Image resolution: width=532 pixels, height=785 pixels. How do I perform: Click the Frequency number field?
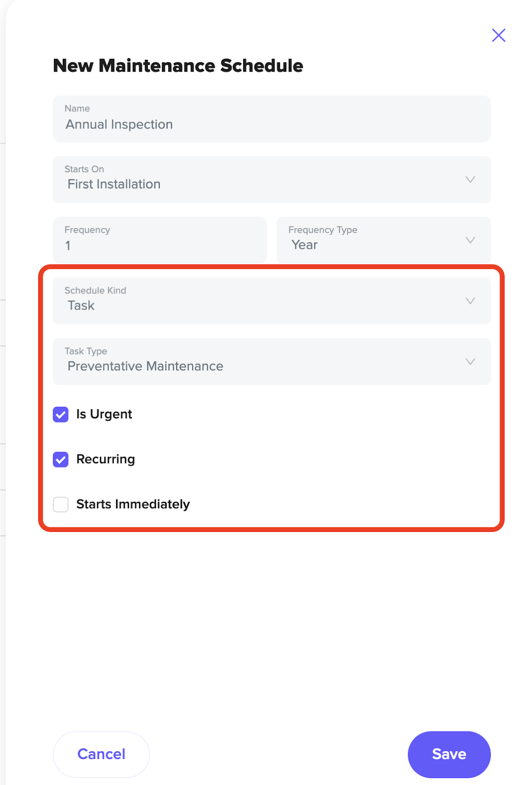pyautogui.click(x=160, y=240)
